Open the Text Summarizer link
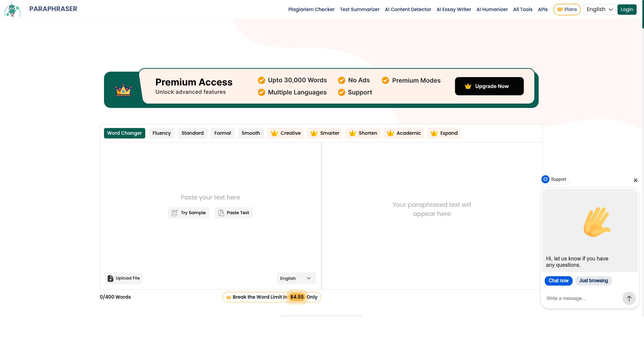644x362 pixels. (360, 9)
